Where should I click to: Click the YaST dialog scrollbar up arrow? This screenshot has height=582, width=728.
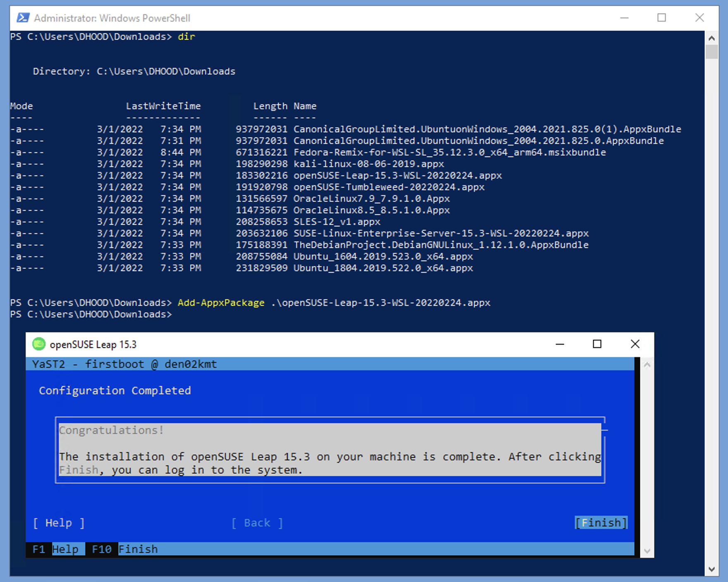(x=647, y=364)
